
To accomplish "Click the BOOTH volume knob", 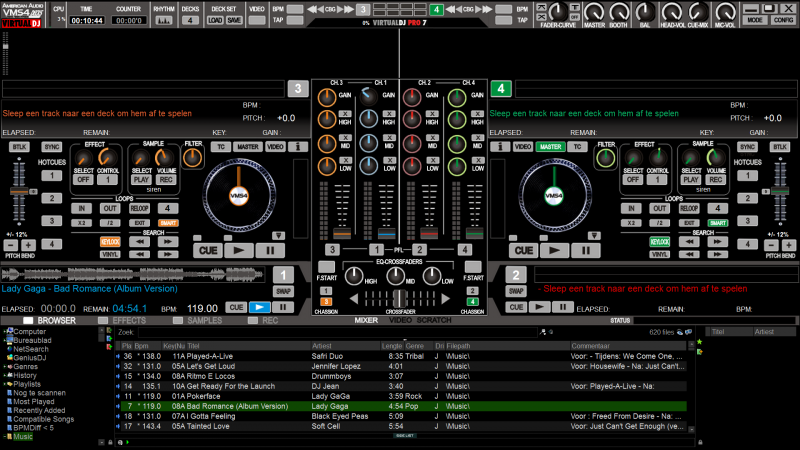I will coord(619,12).
